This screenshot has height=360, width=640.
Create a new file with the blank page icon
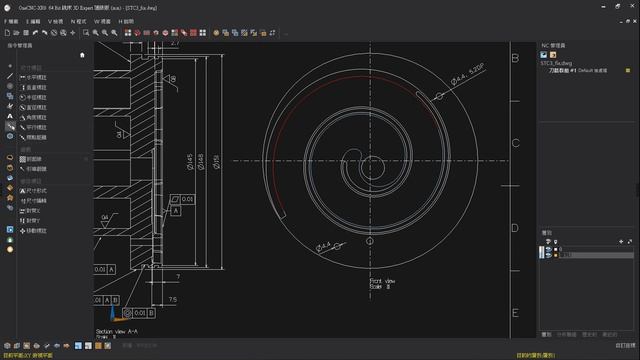coord(7,33)
